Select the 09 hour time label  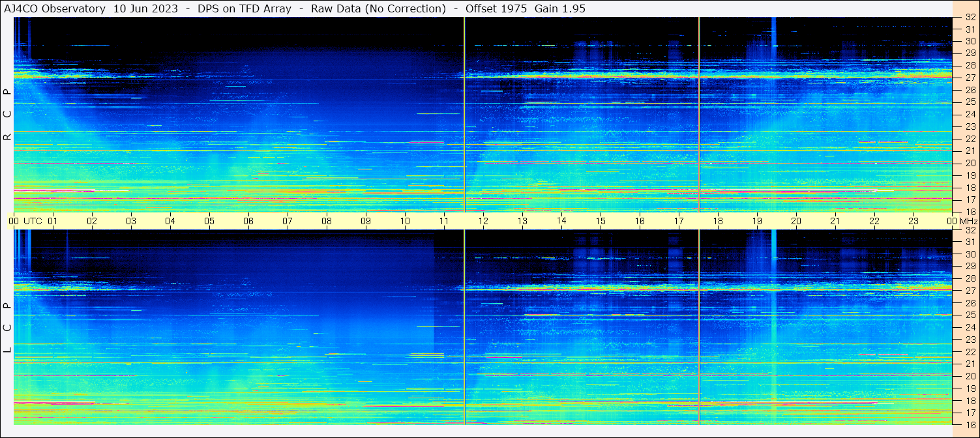[x=366, y=221]
